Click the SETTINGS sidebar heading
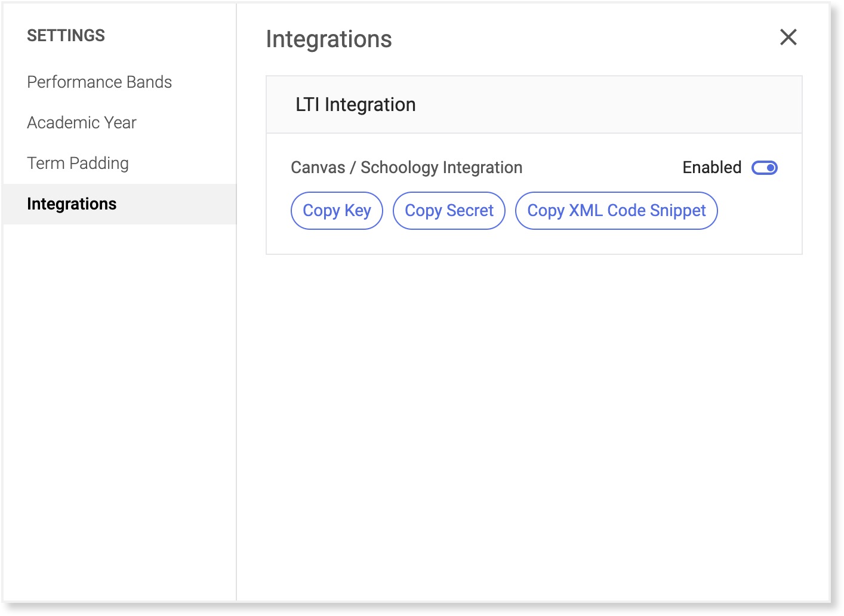The height and width of the screenshot is (616, 844). pyautogui.click(x=66, y=36)
